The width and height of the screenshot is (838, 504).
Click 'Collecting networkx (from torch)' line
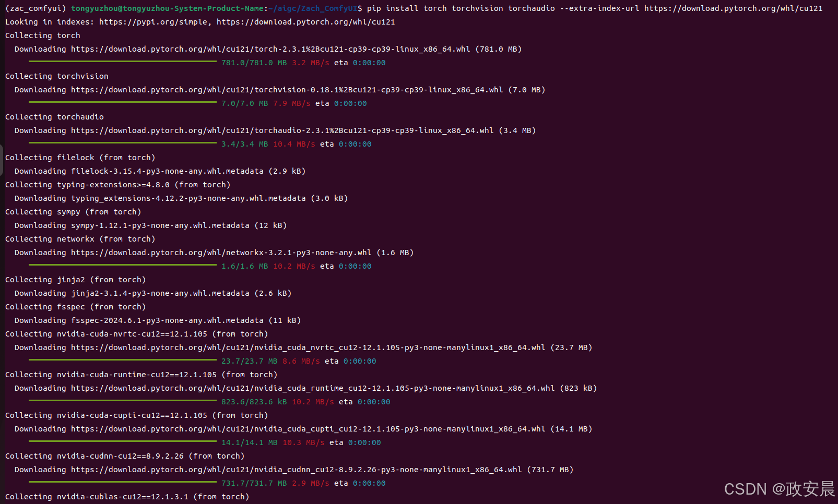click(80, 239)
